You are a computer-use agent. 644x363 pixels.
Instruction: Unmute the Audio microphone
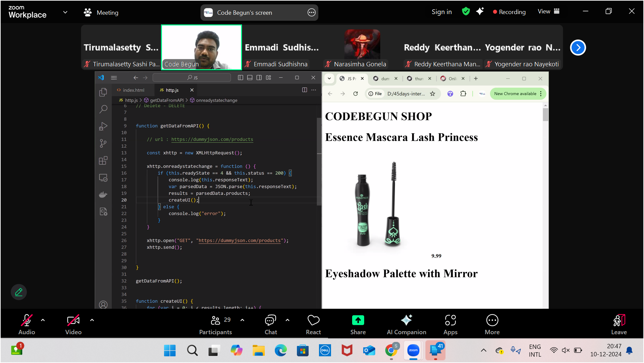point(26,324)
